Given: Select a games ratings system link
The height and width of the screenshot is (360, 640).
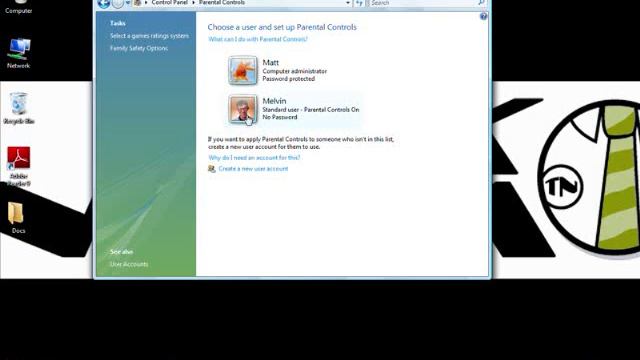Looking at the screenshot, I should coord(149,36).
